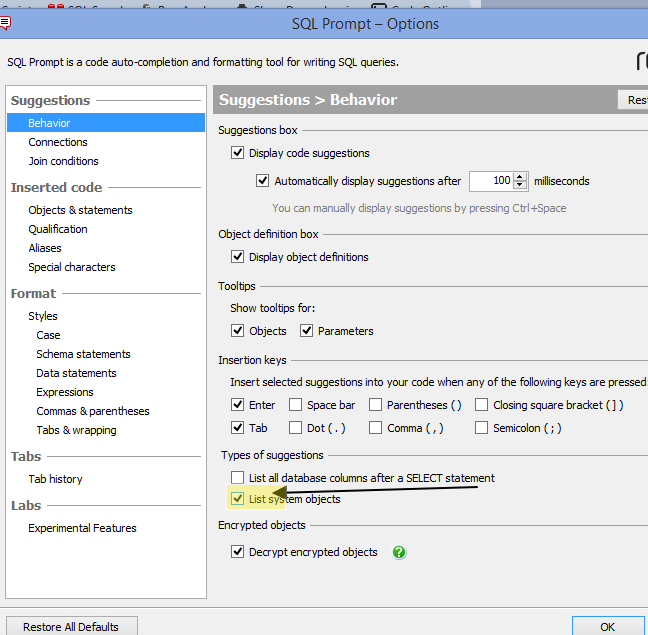Toggle the Objects tooltips checkbox
The width and height of the screenshot is (648, 635).
(237, 331)
